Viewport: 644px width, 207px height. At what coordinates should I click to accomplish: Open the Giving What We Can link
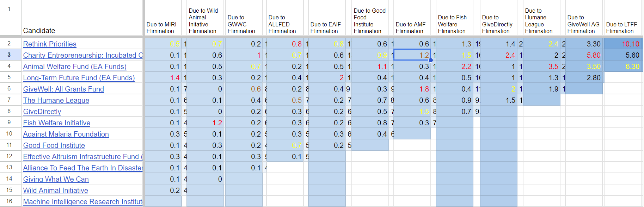click(56, 179)
